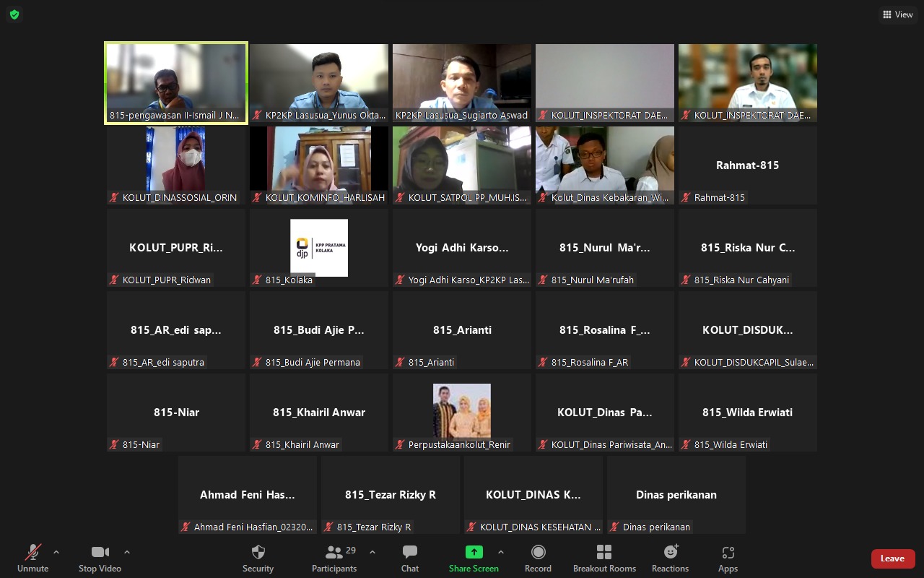Screen dimensions: 924x578
Task: Open the Chat panel
Action: click(410, 558)
